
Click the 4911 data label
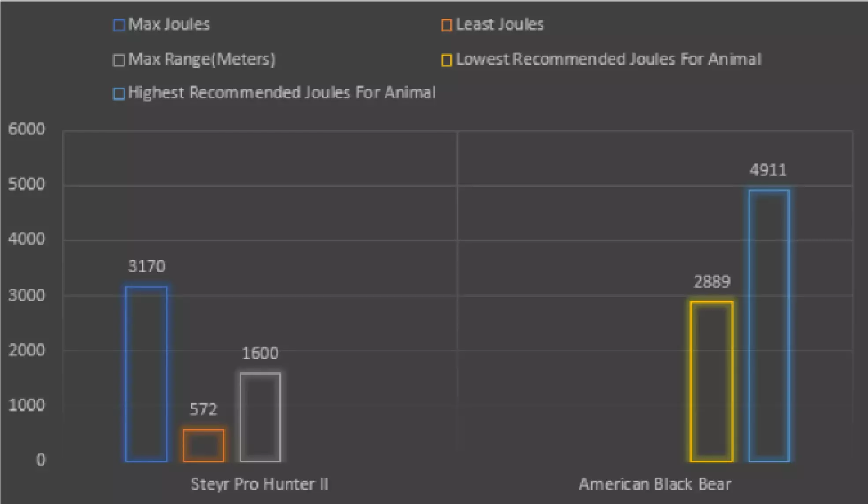(x=768, y=170)
